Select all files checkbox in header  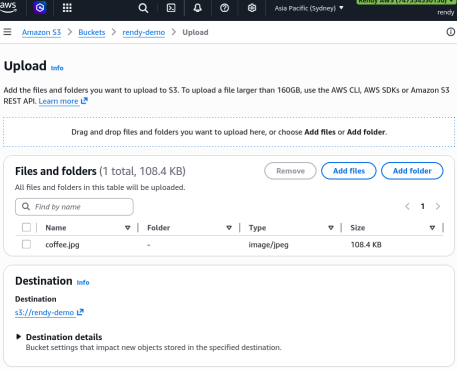(x=26, y=228)
